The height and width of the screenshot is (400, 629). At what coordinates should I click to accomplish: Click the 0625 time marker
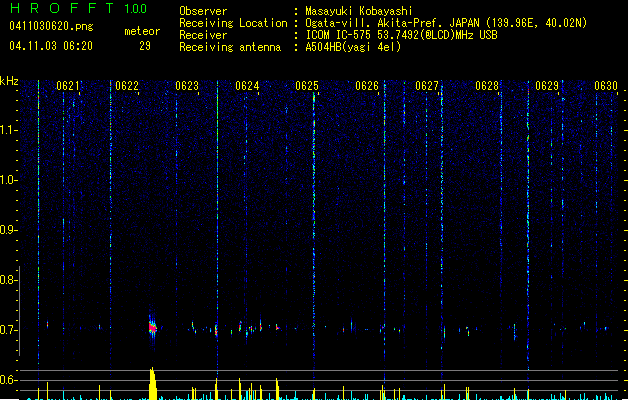coord(307,86)
